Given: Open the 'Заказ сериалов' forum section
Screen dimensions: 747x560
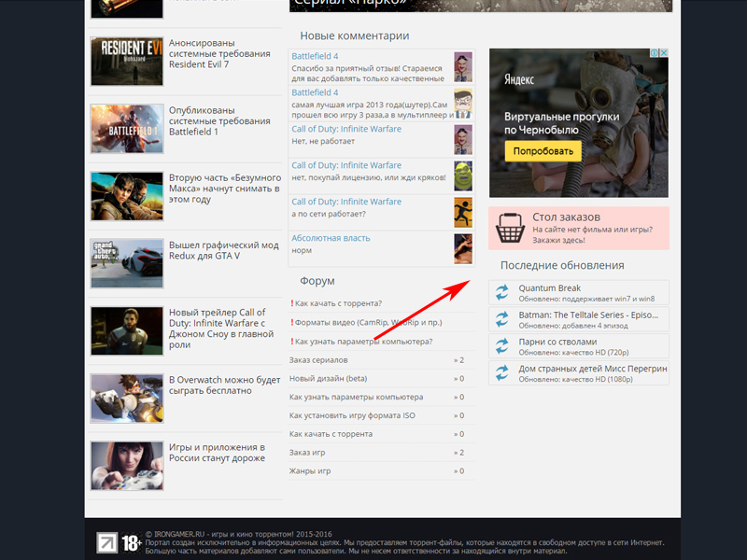Looking at the screenshot, I should coord(381,360).
